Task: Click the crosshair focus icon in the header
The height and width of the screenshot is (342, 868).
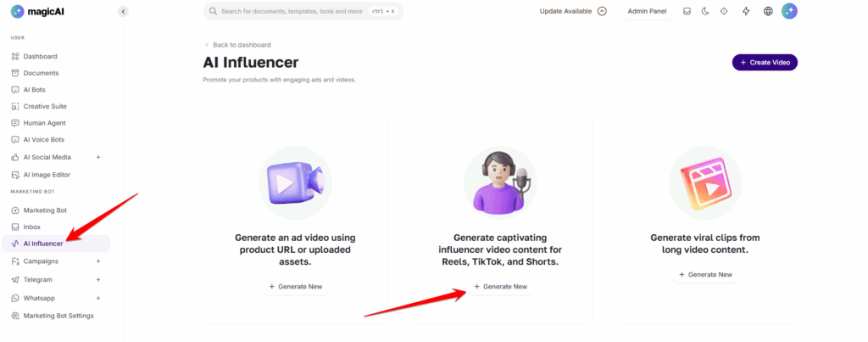Action: (724, 11)
